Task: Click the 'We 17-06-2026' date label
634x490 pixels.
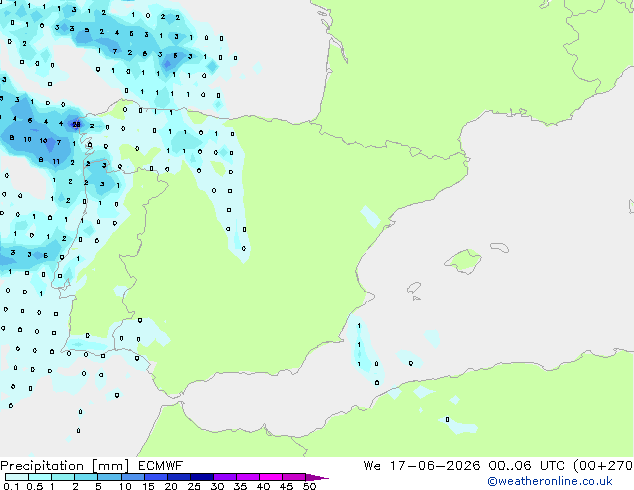Action: (x=422, y=466)
